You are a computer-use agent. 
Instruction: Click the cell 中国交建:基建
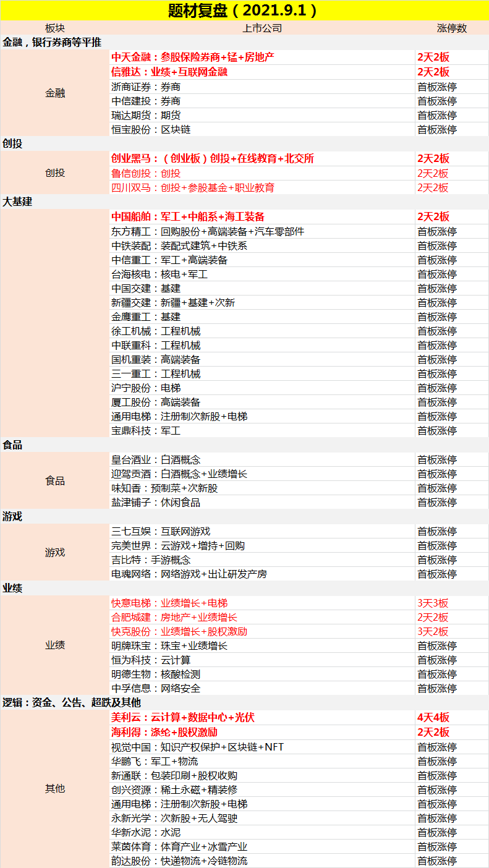(x=262, y=288)
